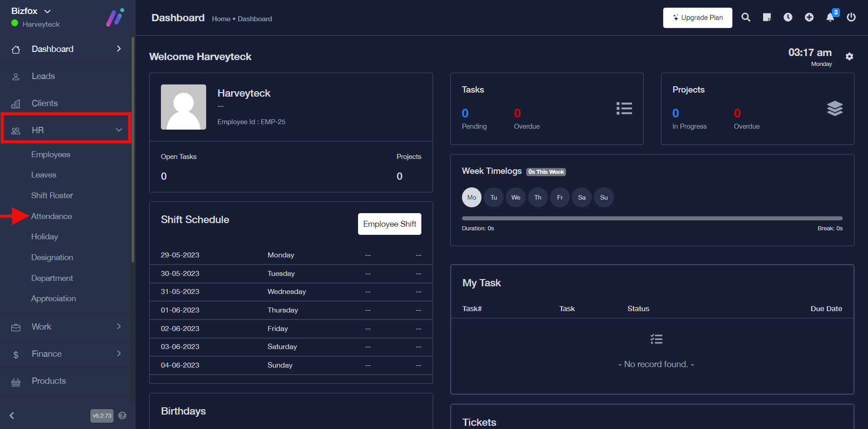Open Attendance under HR
The width and height of the screenshot is (868, 429).
[x=52, y=216]
